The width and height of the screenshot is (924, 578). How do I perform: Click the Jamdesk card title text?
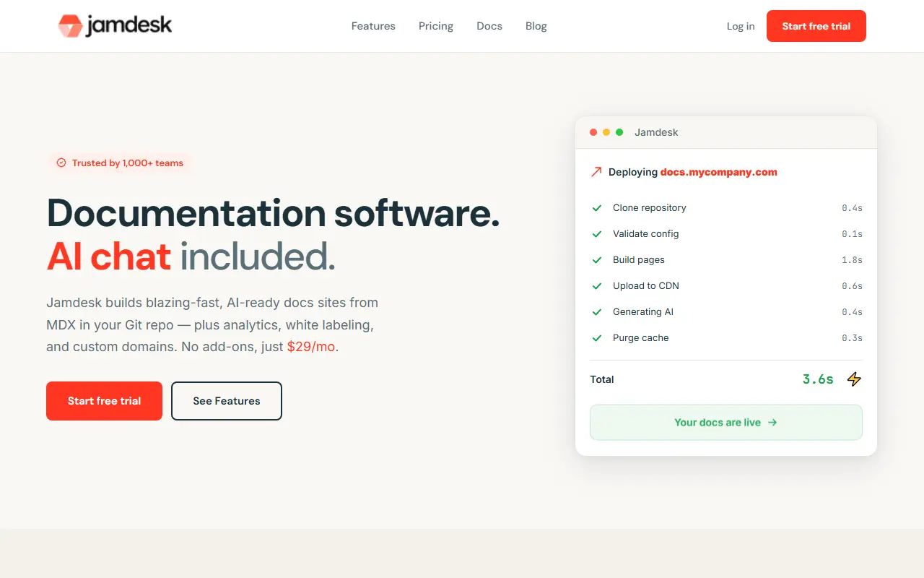pos(656,132)
